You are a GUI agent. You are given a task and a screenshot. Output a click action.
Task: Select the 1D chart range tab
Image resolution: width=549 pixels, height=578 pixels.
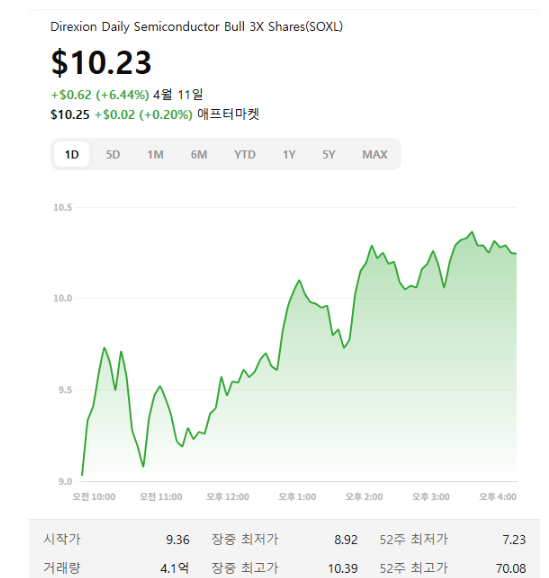point(72,154)
